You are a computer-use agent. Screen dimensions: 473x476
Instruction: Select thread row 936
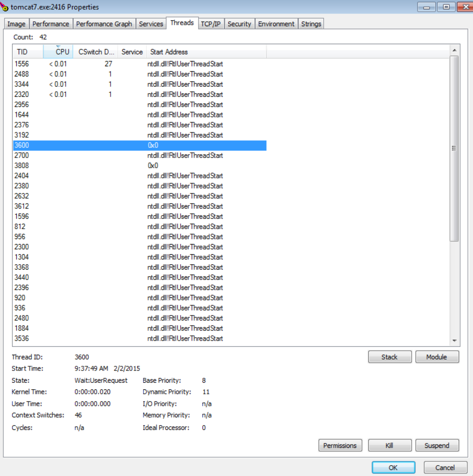pos(140,308)
